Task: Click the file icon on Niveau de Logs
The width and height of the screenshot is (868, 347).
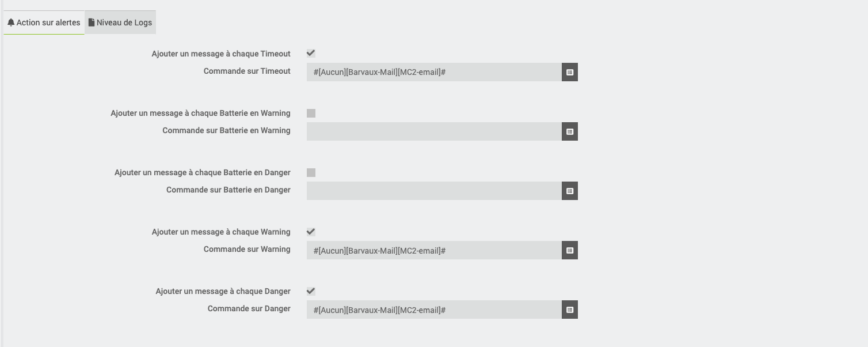Action: pyautogui.click(x=92, y=22)
